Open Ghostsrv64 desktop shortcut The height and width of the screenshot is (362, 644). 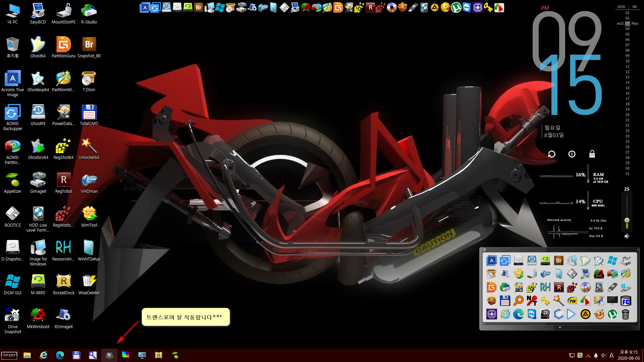[38, 149]
